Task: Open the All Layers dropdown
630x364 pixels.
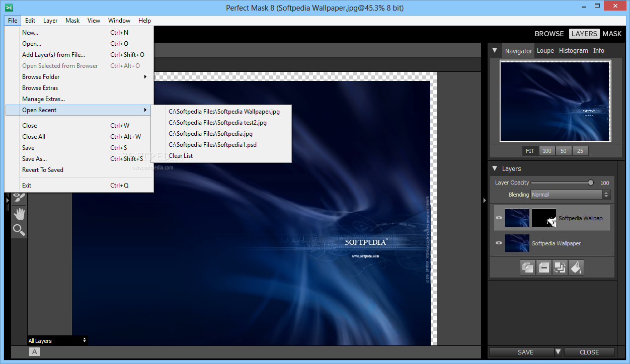Action: pos(57,340)
